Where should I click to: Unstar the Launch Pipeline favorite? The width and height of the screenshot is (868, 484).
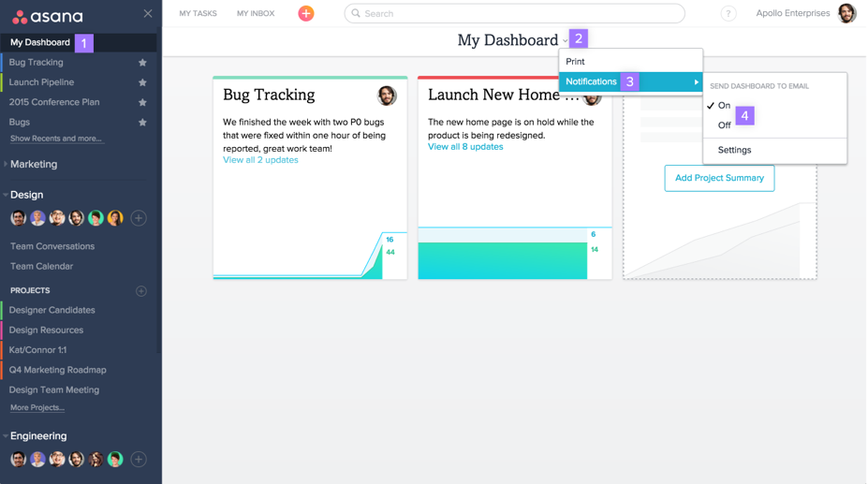point(142,82)
